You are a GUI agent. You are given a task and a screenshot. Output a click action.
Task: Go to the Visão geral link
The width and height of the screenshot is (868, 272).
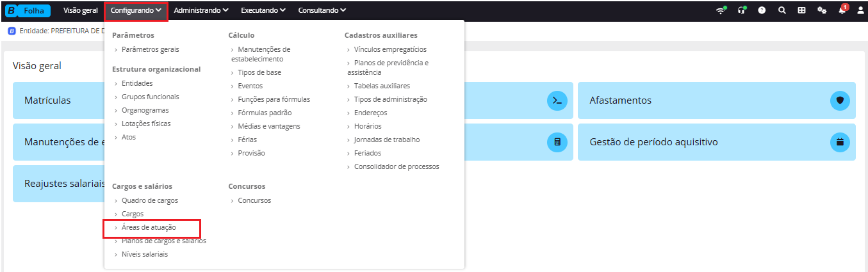81,10
